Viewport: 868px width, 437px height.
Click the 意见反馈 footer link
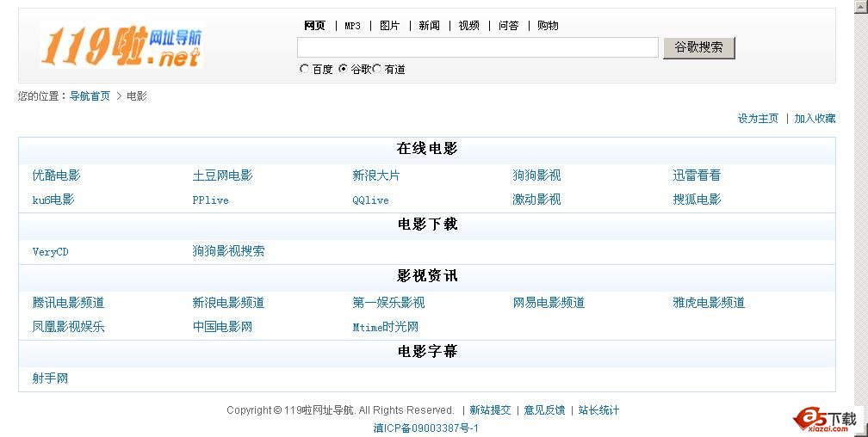coord(544,410)
